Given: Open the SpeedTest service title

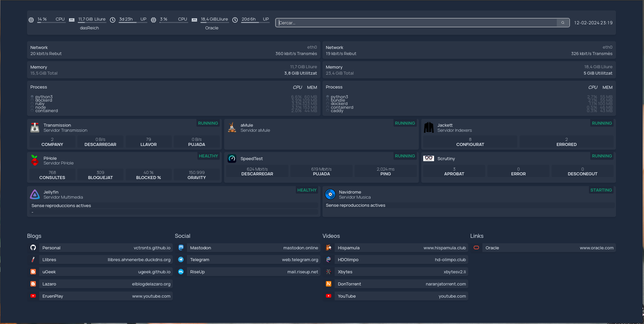Looking at the screenshot, I should click(x=252, y=158).
